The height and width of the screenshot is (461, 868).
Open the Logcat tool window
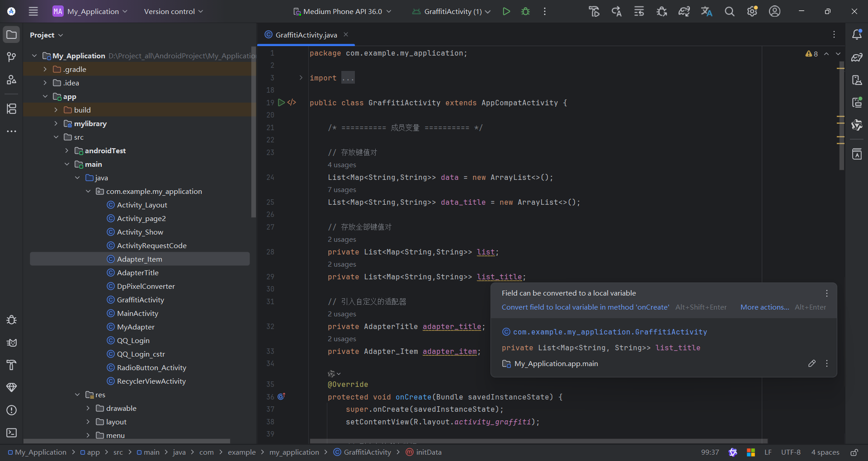pyautogui.click(x=12, y=343)
